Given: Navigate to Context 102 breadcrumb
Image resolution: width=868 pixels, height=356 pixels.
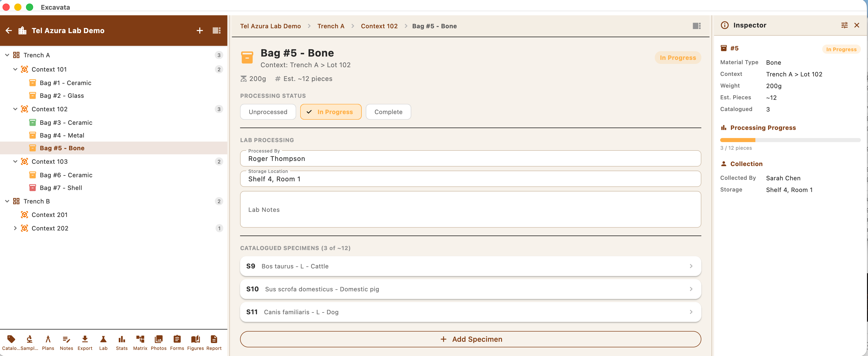Looking at the screenshot, I should pyautogui.click(x=379, y=26).
